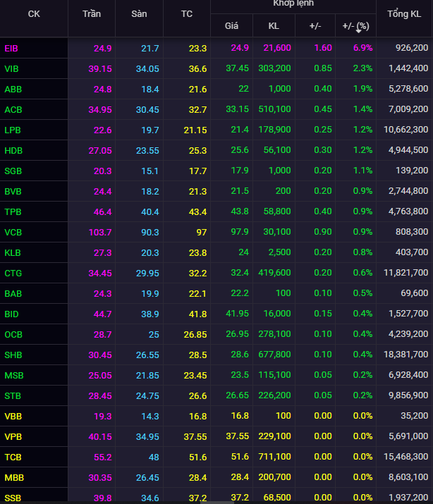Open the VPB stock symbol

13,437
